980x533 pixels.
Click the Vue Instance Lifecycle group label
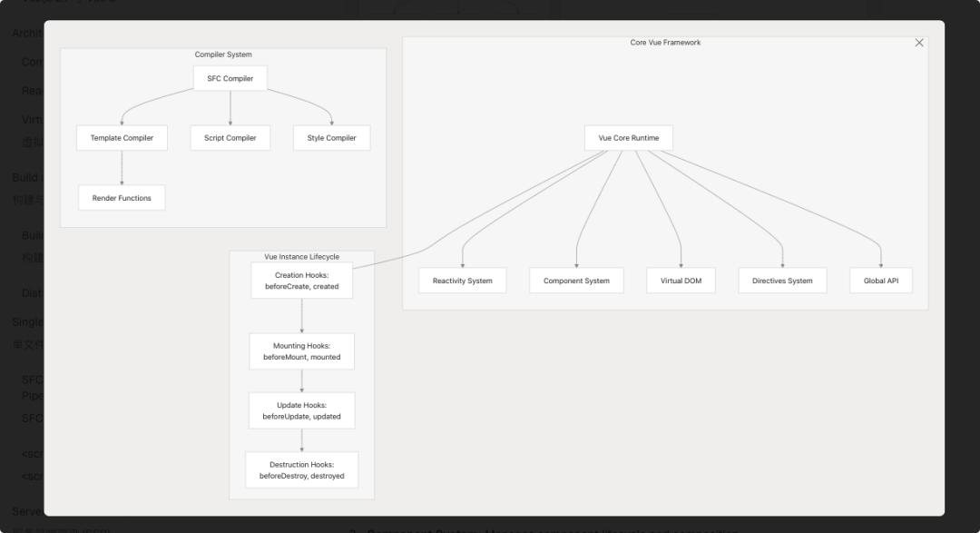[302, 256]
